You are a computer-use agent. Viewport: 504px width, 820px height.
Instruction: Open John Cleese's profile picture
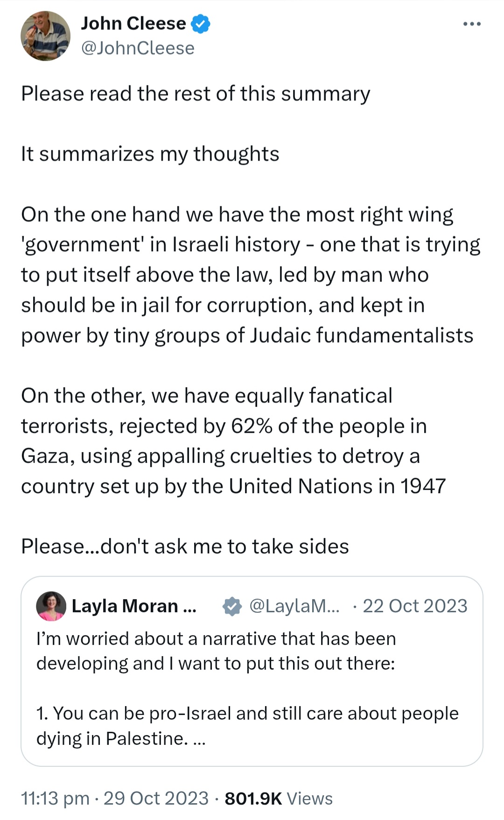(x=45, y=36)
